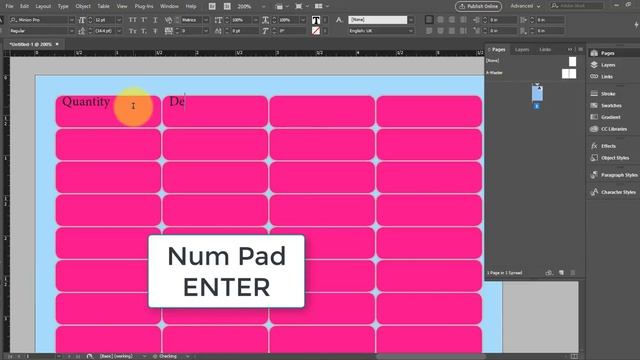The width and height of the screenshot is (640, 360).
Task: Toggle align left paragraph button
Action: [429, 20]
